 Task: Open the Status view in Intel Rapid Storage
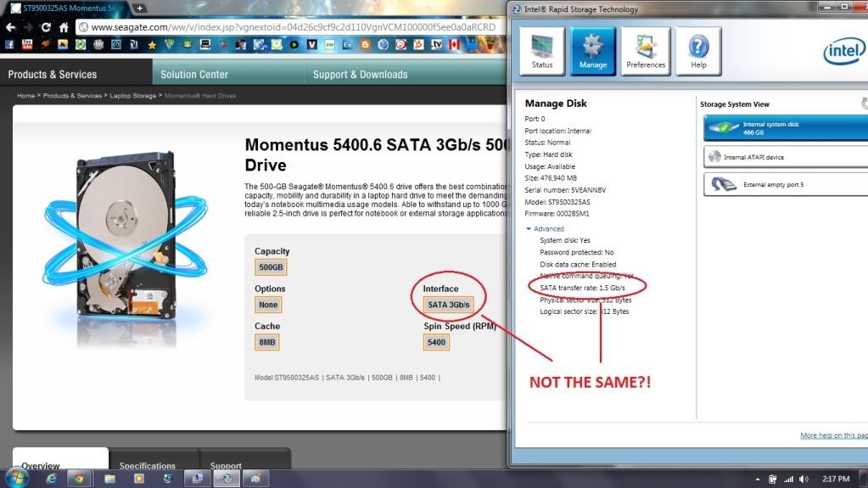[542, 51]
